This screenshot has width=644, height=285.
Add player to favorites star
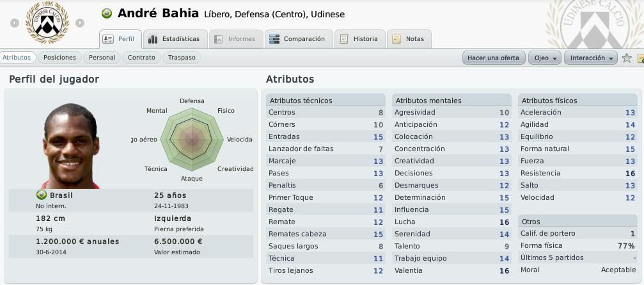point(626,58)
